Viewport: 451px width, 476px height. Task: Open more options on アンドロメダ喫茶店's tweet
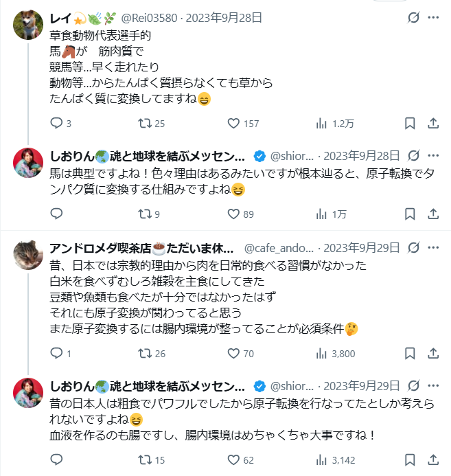pyautogui.click(x=433, y=248)
